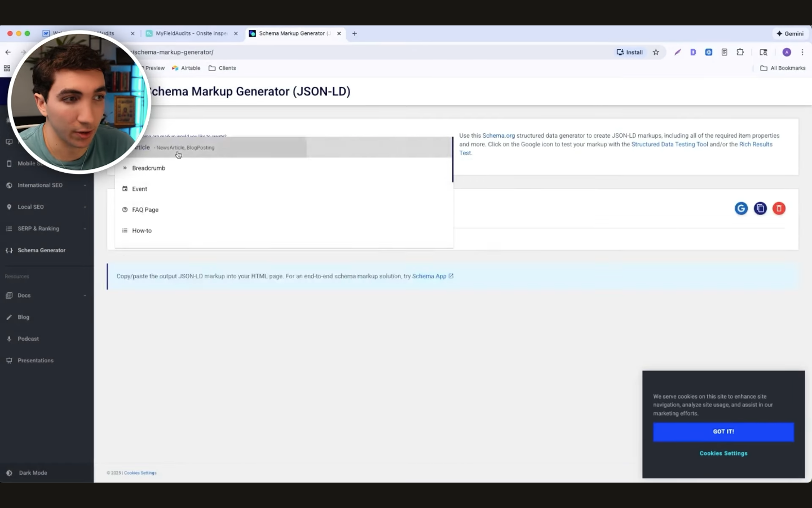Expand the International SEO section
The height and width of the screenshot is (508, 812).
point(85,185)
